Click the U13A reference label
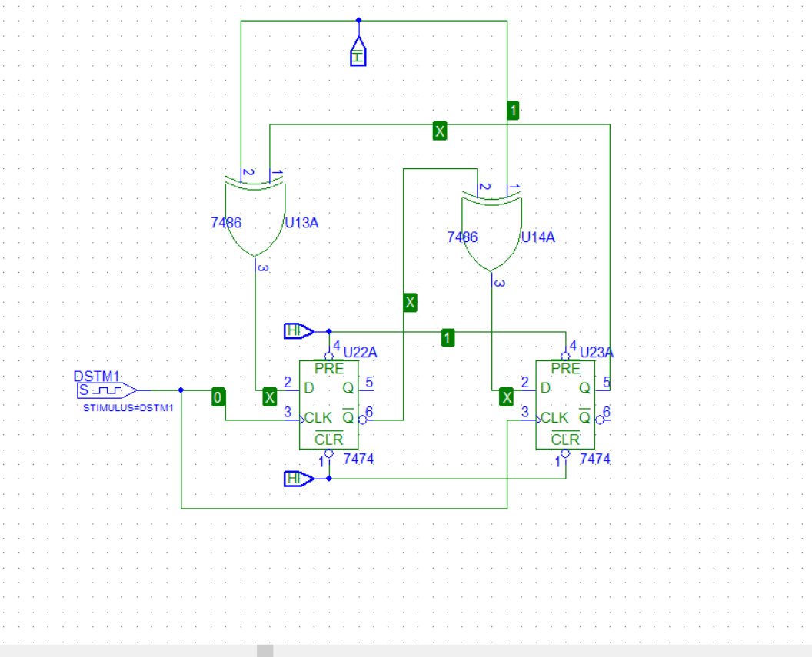 coord(301,223)
